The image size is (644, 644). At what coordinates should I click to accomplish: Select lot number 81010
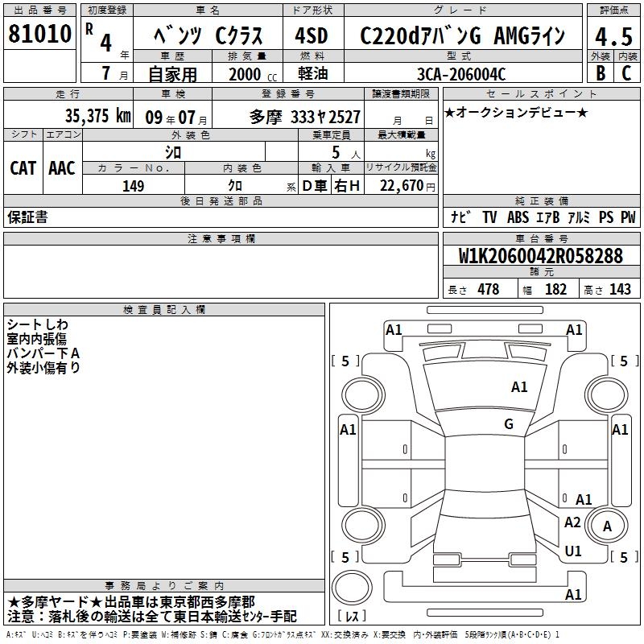(39, 34)
